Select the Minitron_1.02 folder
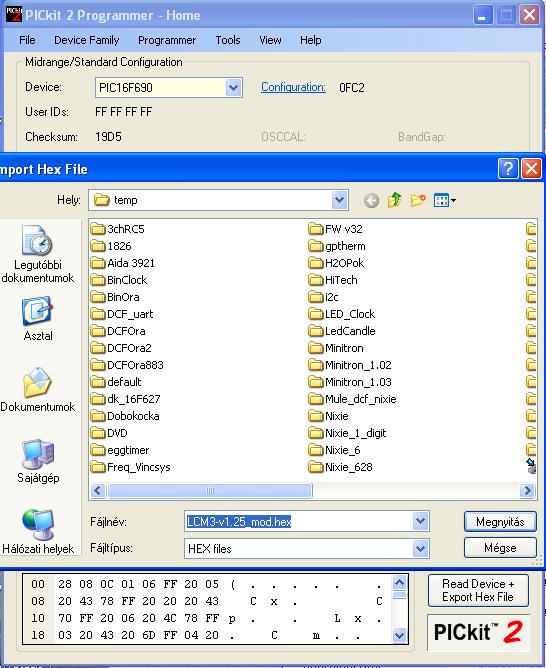Viewport: 546px width, 668px height. click(350, 365)
